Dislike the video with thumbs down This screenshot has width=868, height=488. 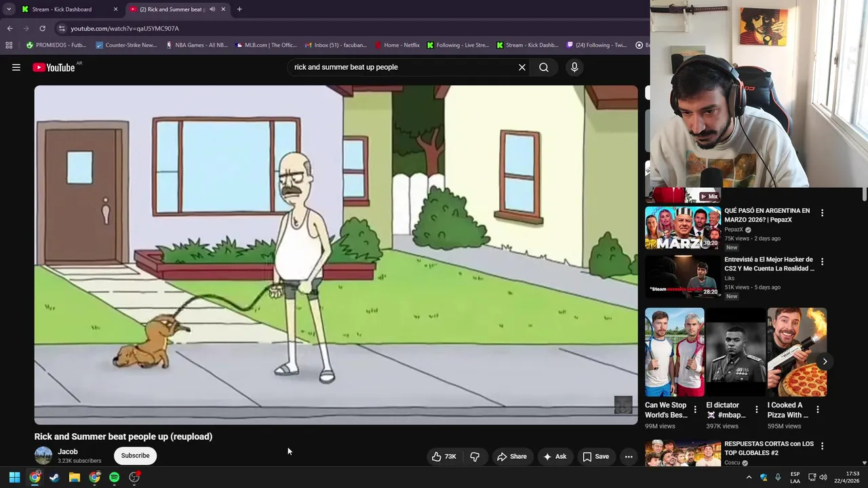click(475, 456)
